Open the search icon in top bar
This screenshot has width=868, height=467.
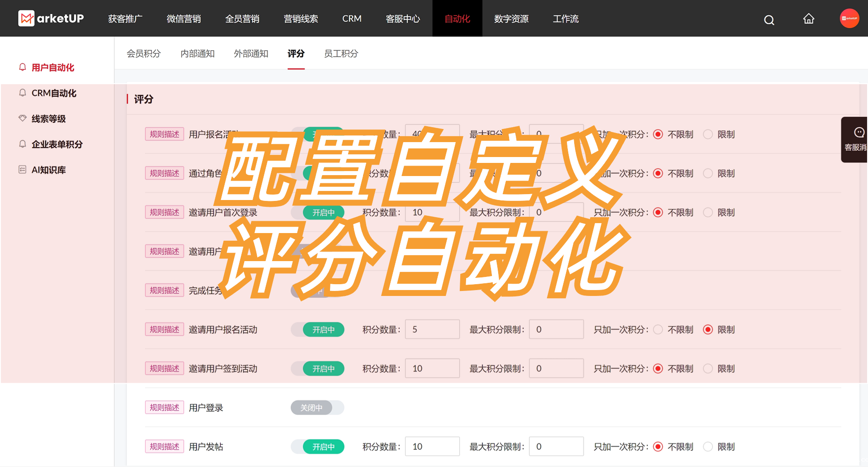(x=769, y=20)
